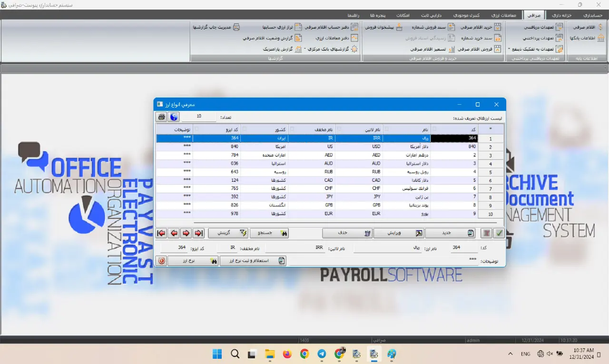
Task: Click the globe icon beside the printer
Action: (x=174, y=117)
